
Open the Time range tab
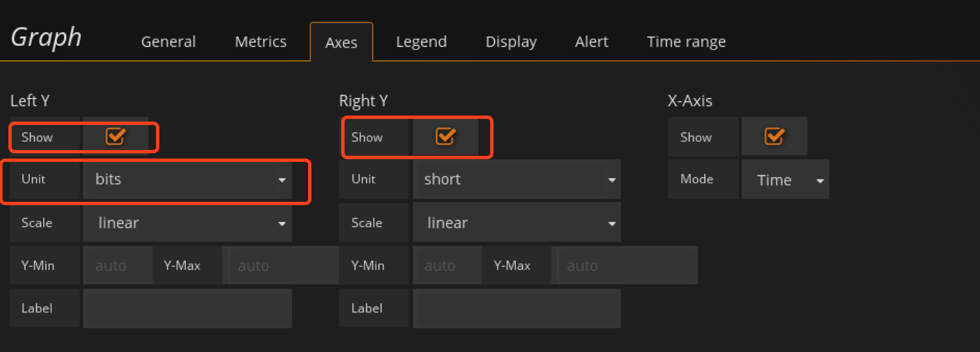[x=686, y=42]
